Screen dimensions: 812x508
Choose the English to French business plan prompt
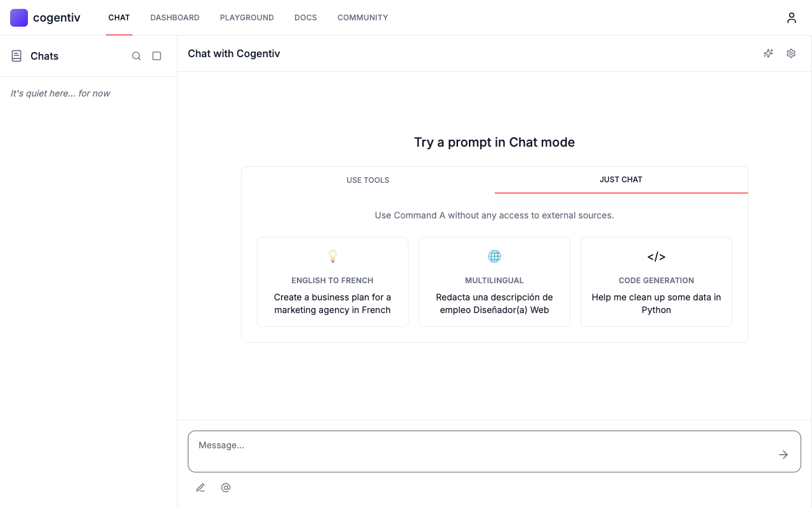[332, 281]
